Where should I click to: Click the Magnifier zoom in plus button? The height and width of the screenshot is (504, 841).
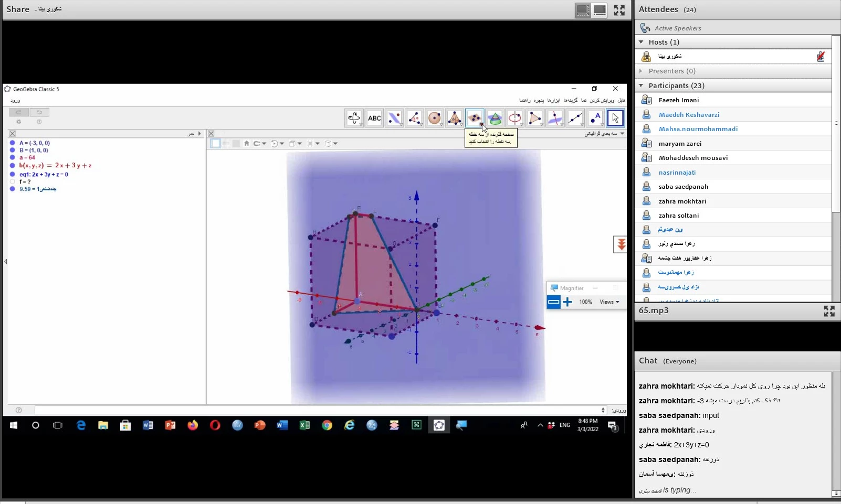coord(567,302)
